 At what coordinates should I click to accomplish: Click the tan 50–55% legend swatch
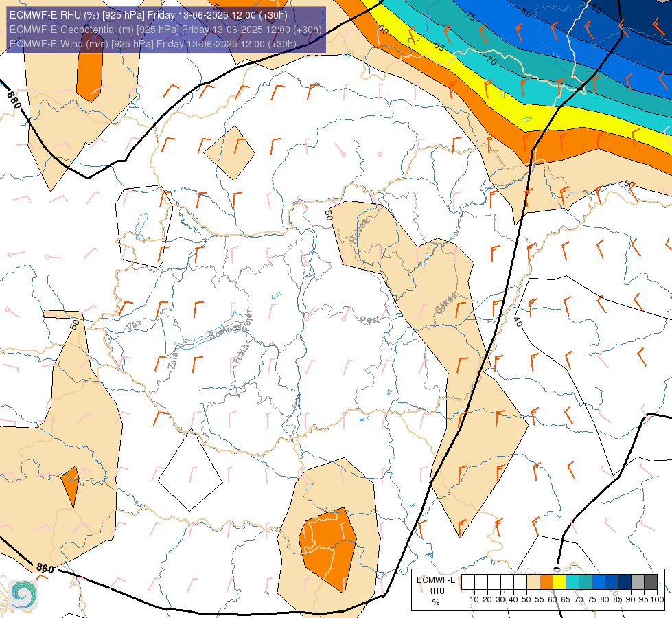tap(533, 582)
